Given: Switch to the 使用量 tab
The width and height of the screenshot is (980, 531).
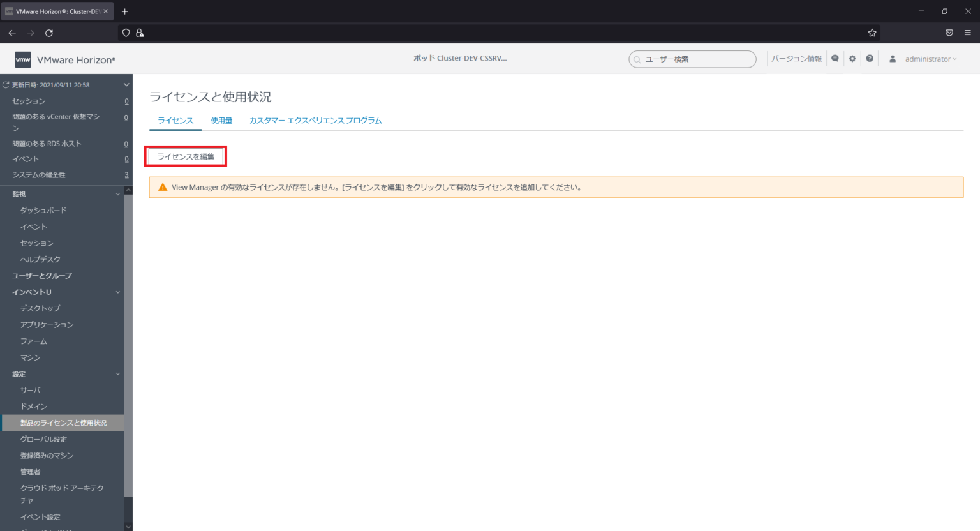Looking at the screenshot, I should [x=221, y=120].
